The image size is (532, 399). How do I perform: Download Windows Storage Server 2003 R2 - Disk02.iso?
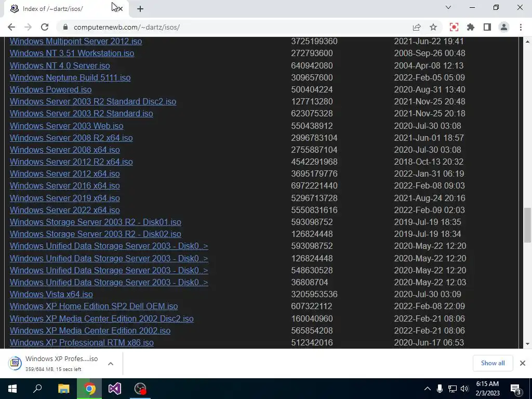coord(96,234)
